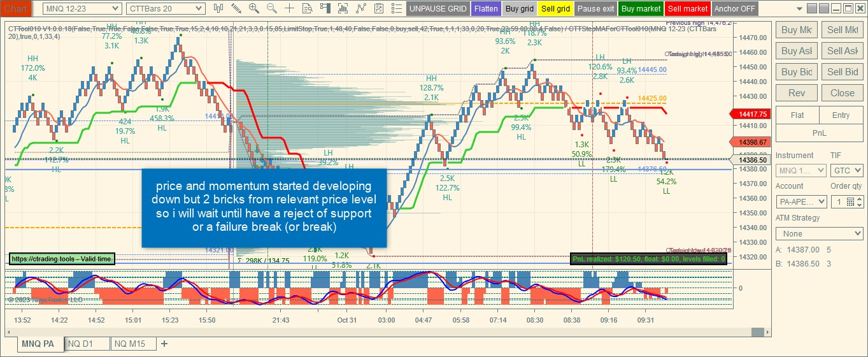Toggle the UNPAUSE GRID button
868x357 pixels.
[x=438, y=9]
